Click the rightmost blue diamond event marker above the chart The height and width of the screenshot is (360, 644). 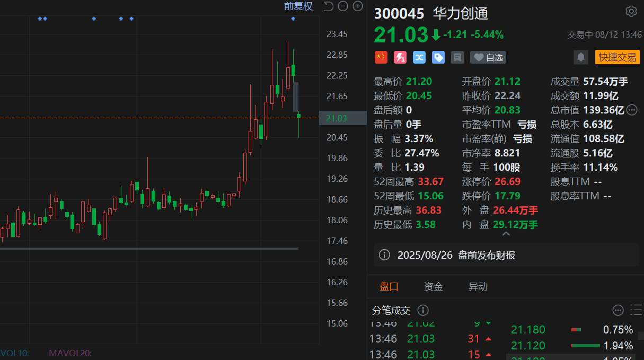tap(293, 19)
